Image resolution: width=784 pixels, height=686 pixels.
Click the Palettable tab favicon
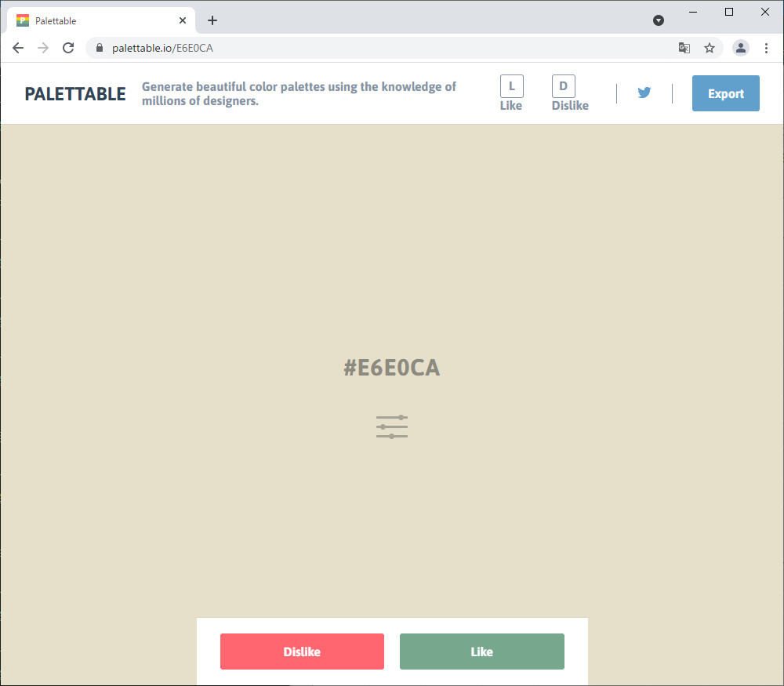point(23,20)
